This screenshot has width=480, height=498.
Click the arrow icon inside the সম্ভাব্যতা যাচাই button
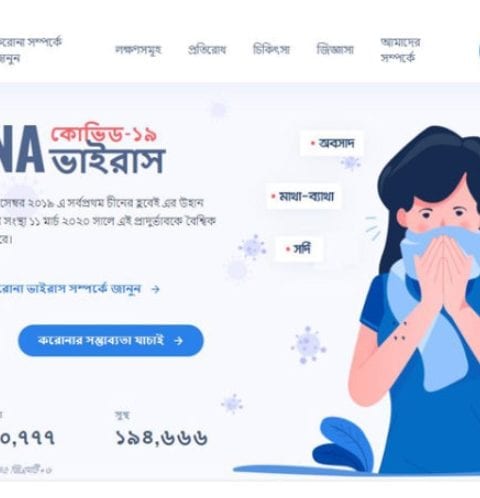[x=179, y=341]
